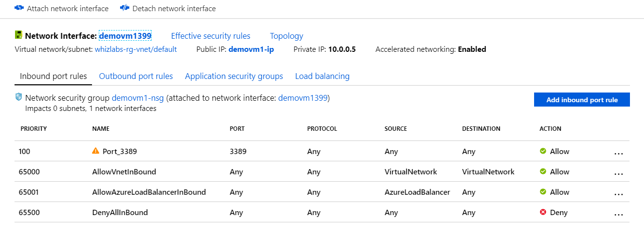Open the ellipsis menu for DenyAllInBound rule
Screen dimensions: 644x233
(x=618, y=214)
